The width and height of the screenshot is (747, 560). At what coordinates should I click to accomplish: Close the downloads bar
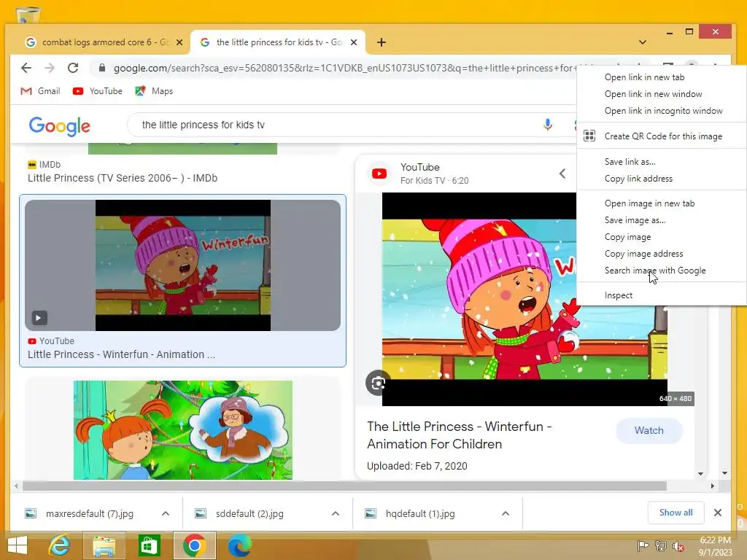click(718, 513)
